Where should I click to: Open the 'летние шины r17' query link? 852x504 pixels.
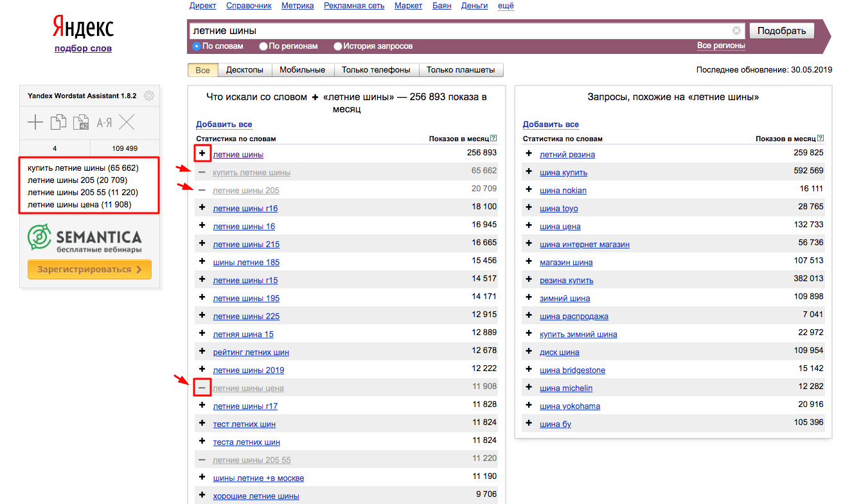[245, 406]
